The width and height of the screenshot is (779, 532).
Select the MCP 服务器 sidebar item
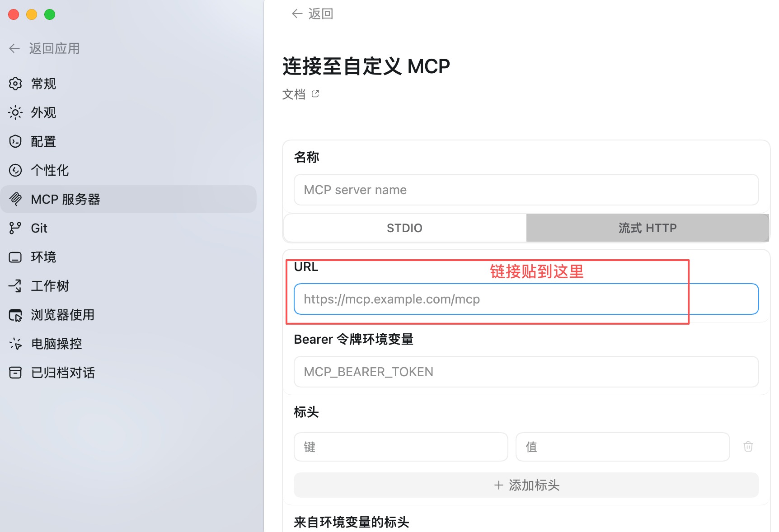pyautogui.click(x=128, y=199)
